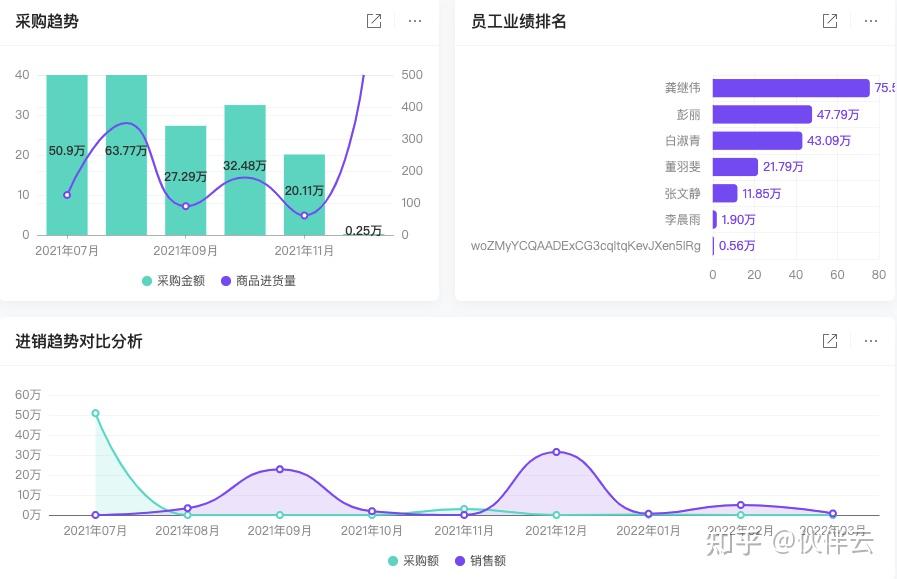
Task: Click the 销售额 point at 2021年08月
Action: click(188, 508)
